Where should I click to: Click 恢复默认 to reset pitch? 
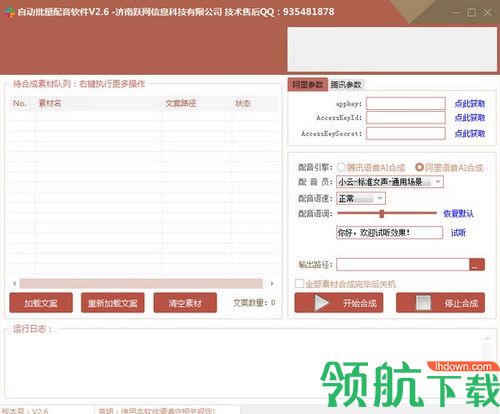coord(458,213)
